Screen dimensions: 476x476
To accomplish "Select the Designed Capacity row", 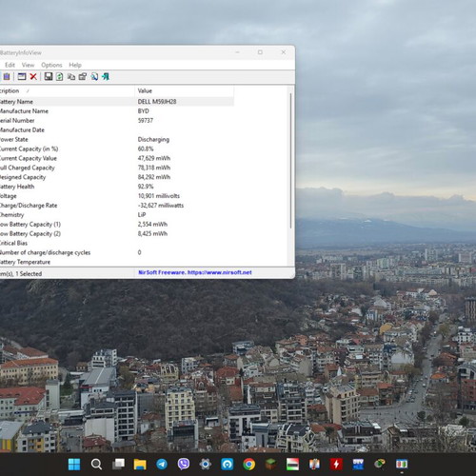I will pos(117,177).
